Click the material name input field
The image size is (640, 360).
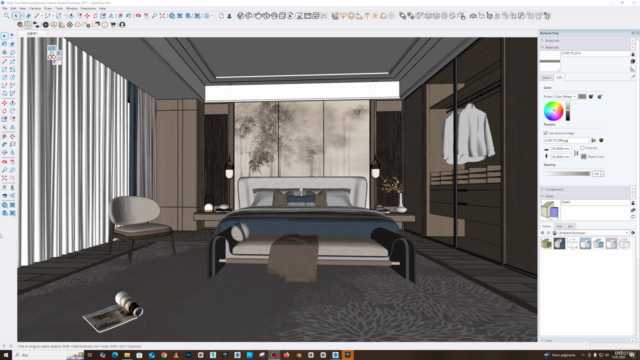(x=595, y=53)
